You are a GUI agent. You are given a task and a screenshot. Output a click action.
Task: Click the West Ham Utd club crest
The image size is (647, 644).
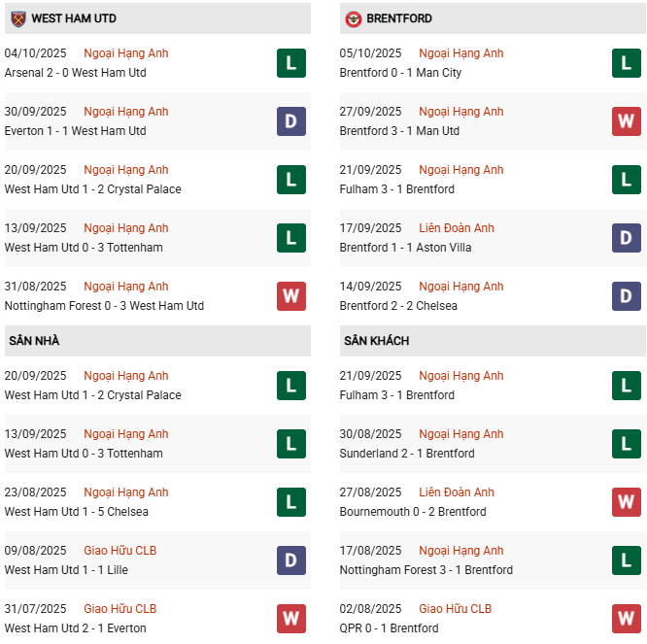pyautogui.click(x=17, y=18)
